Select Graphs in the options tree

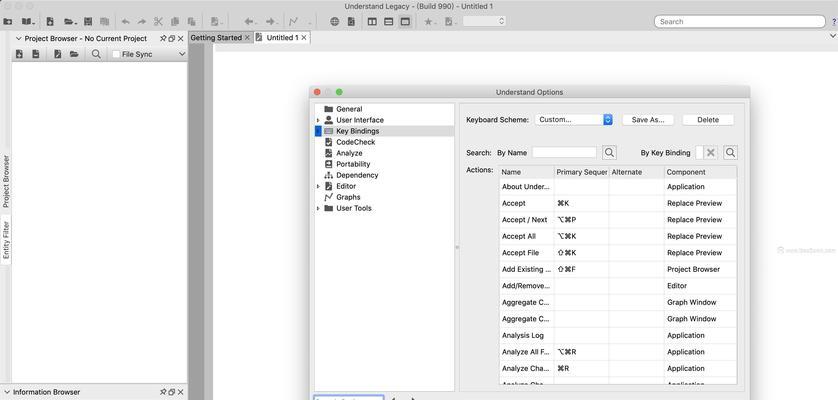348,197
